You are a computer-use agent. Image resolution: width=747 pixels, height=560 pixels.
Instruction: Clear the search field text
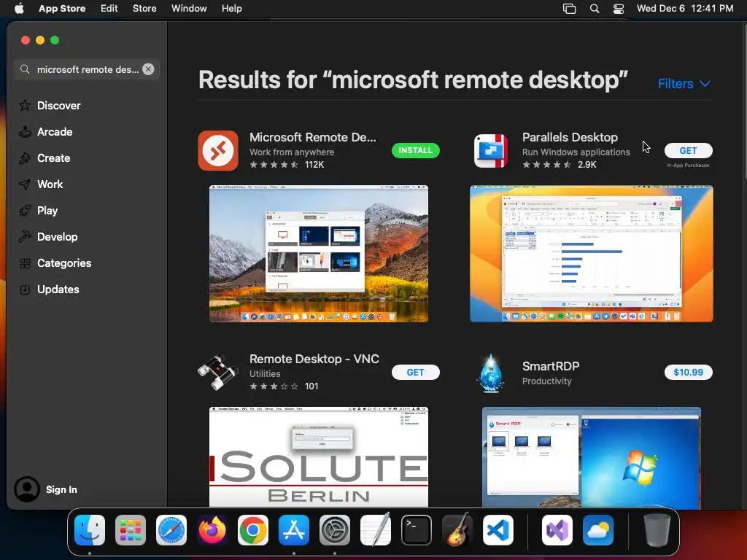(x=148, y=69)
